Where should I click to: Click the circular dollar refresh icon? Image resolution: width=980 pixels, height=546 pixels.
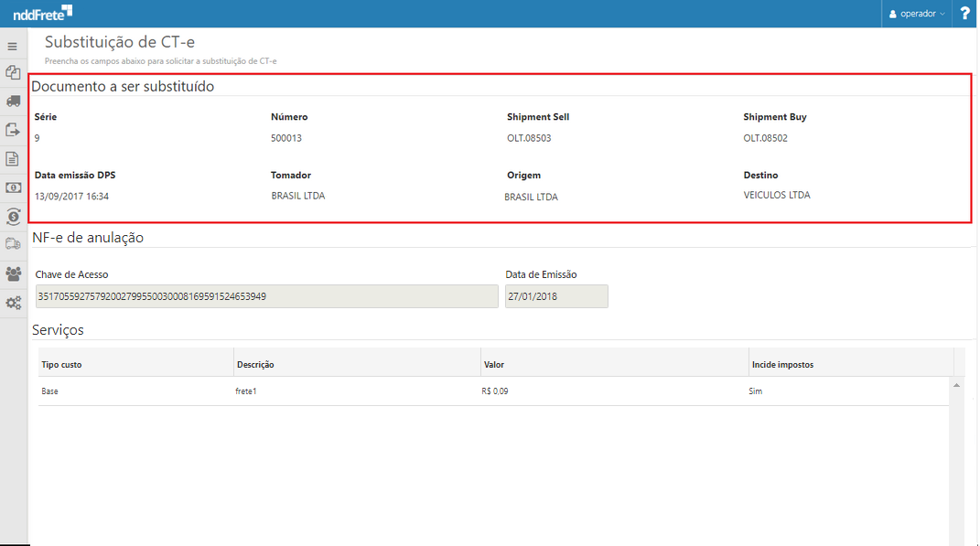[x=13, y=216]
